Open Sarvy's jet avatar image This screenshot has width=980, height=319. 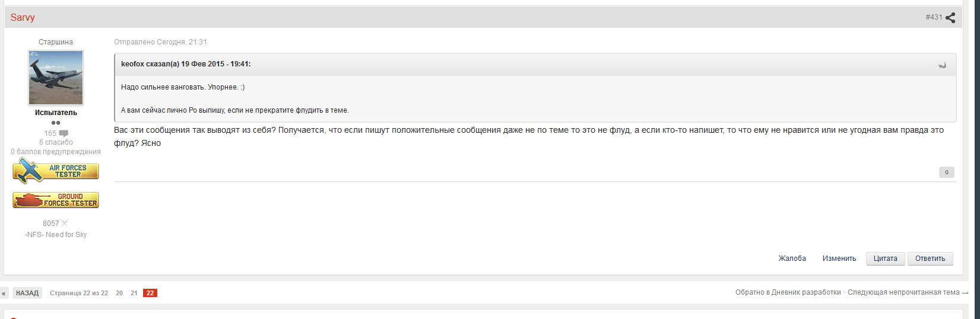tap(56, 78)
